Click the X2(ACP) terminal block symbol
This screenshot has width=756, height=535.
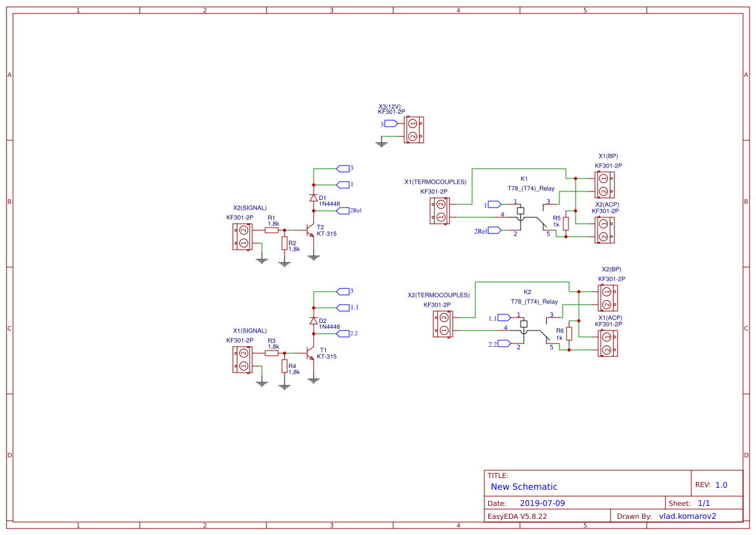click(605, 230)
